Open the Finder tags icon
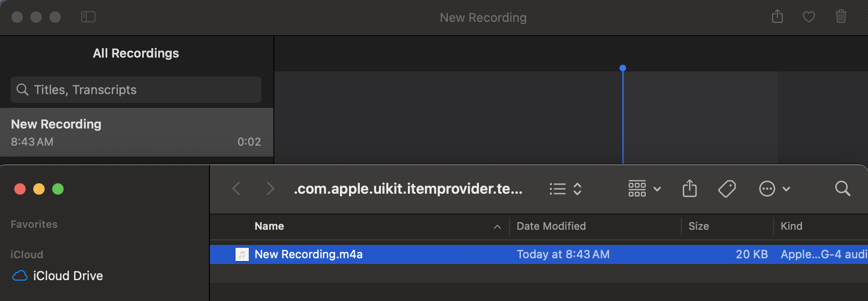 726,189
